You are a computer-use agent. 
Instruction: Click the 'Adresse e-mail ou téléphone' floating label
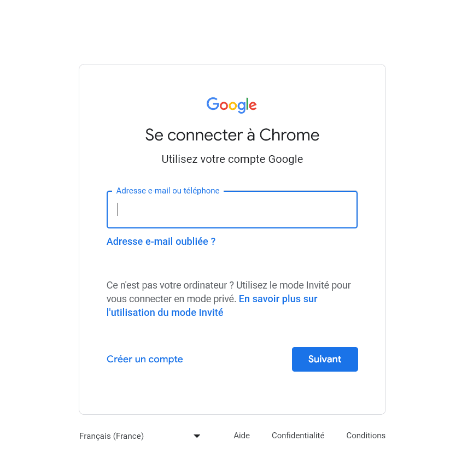point(168,191)
